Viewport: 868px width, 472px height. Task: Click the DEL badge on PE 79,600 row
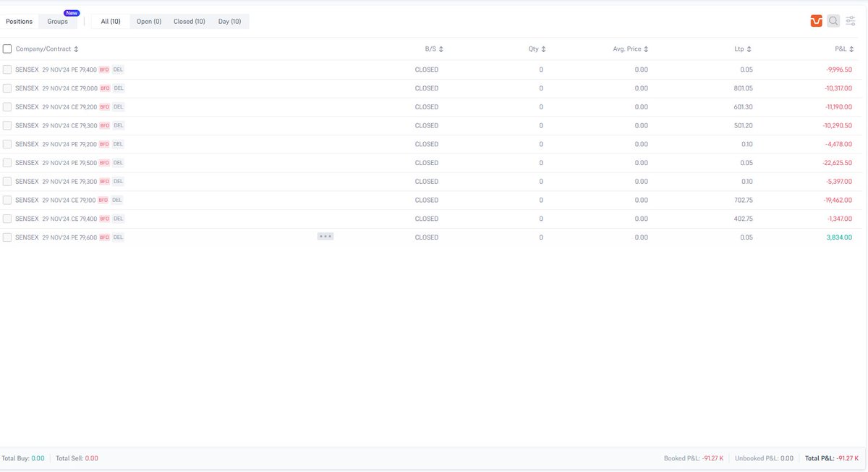(x=119, y=237)
